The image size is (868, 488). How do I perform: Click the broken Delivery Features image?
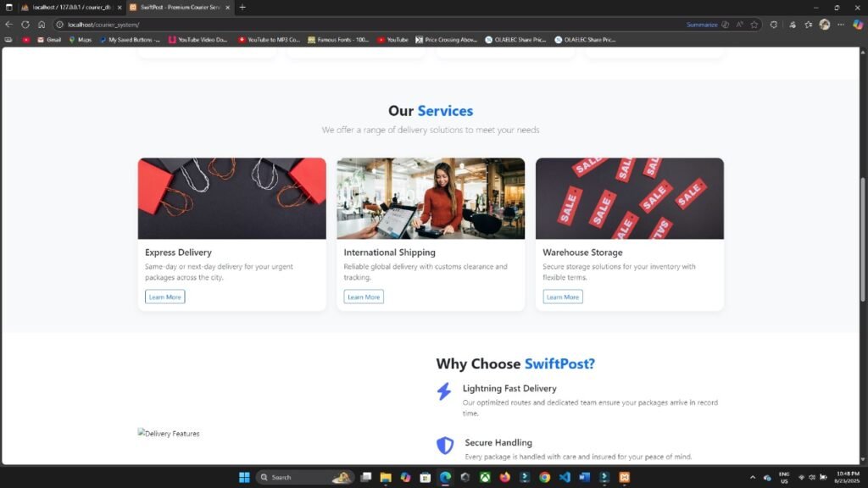click(x=167, y=433)
